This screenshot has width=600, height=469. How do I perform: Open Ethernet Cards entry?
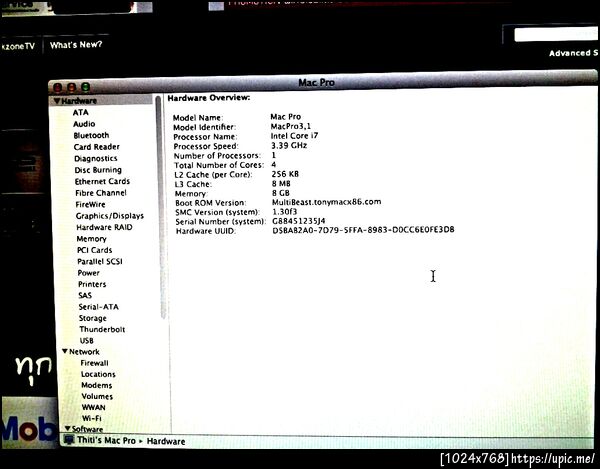(103, 181)
